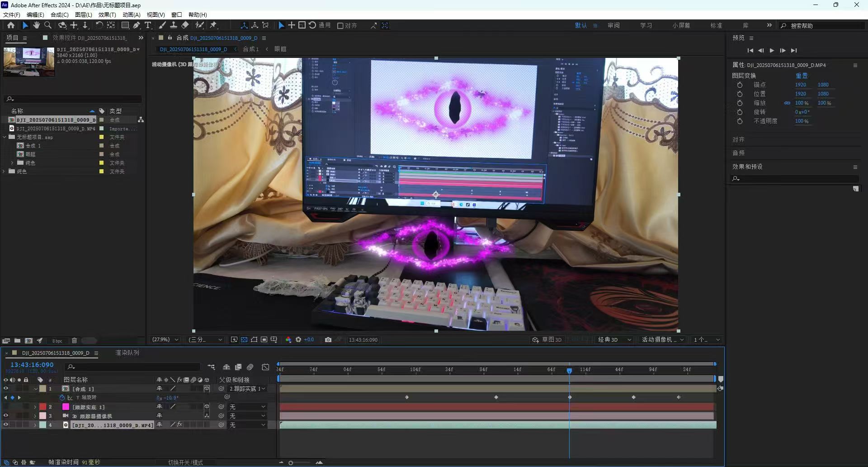Toggle the 锚点 stopwatch in properties
This screenshot has width=868, height=467.
click(740, 85)
